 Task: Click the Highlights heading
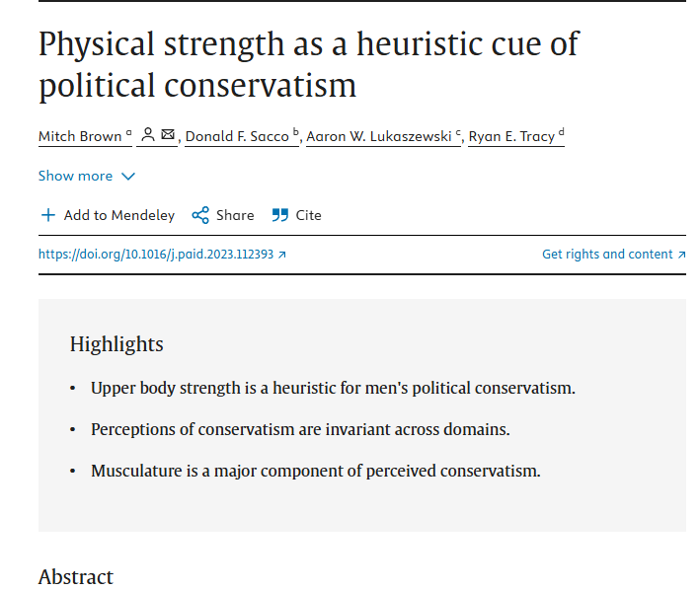[117, 344]
